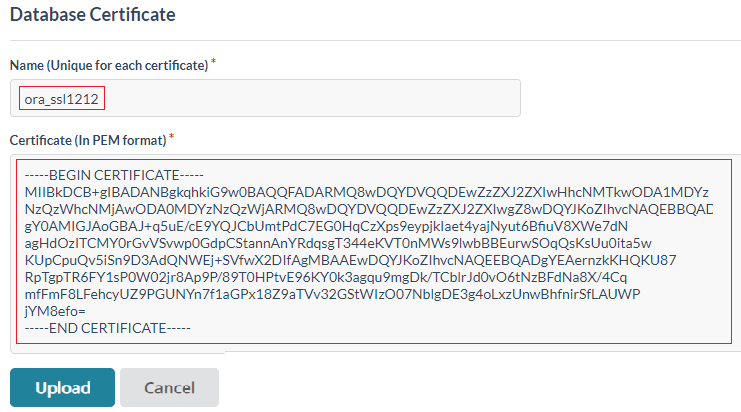Click the Database Certificate heading
The image size is (741, 412).
[x=93, y=15]
